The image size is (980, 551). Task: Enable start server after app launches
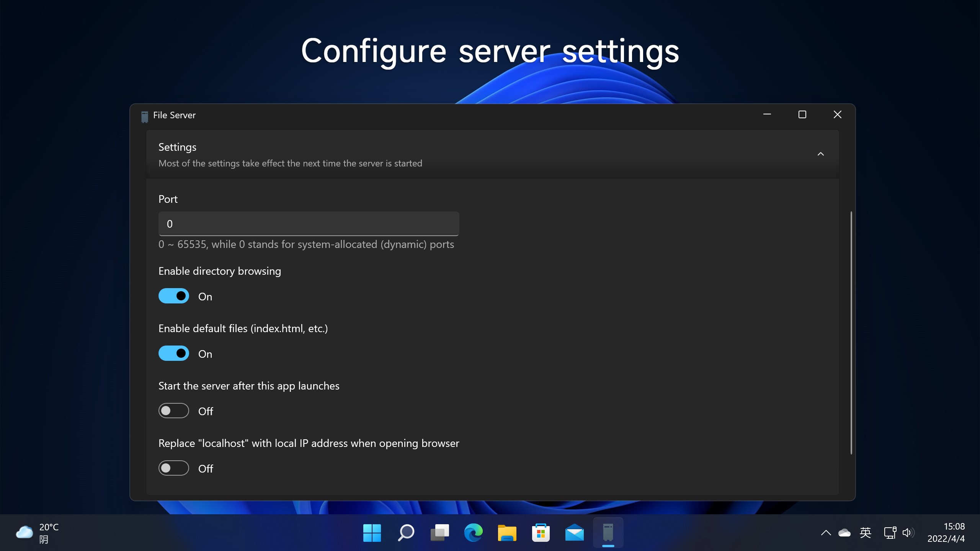[174, 411]
